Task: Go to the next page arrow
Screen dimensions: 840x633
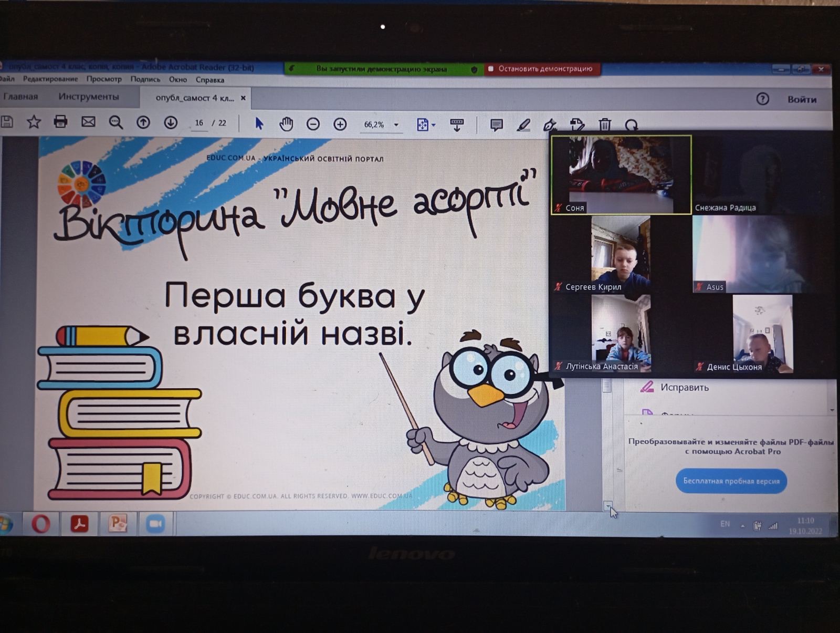Action: click(x=171, y=122)
